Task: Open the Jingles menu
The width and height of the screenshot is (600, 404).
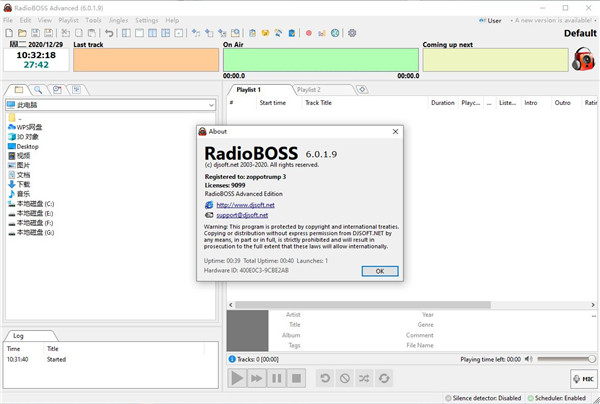Action: point(118,20)
